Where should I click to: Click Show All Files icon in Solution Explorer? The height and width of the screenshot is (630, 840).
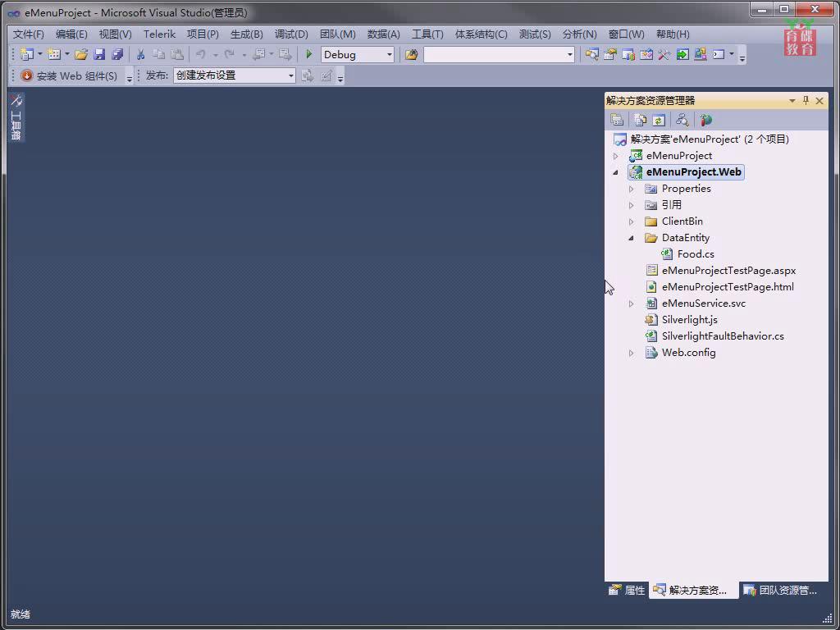[641, 120]
